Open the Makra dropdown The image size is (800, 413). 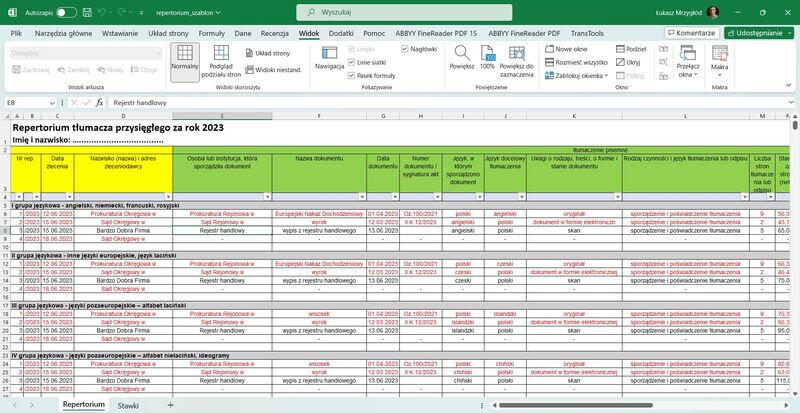point(719,60)
